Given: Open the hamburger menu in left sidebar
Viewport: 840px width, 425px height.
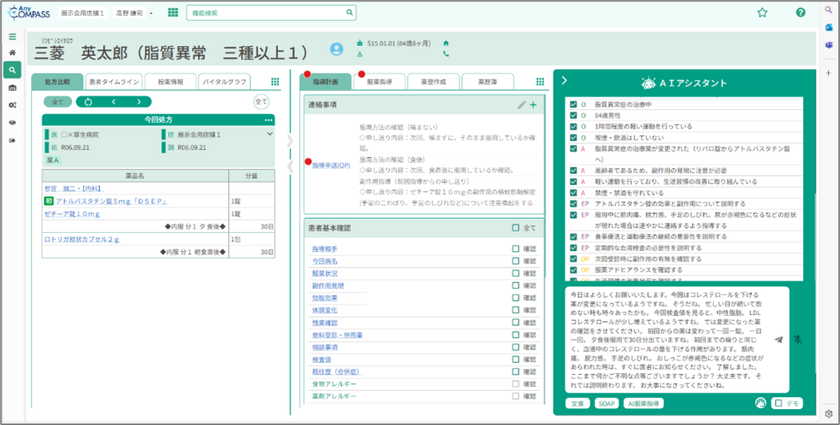Looking at the screenshot, I should click(x=12, y=35).
